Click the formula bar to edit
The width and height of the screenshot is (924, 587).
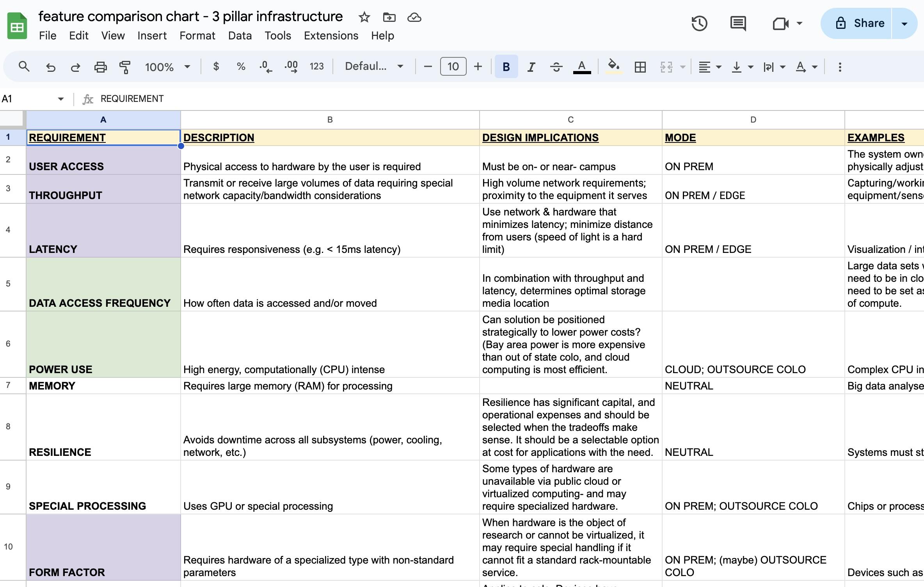tap(273, 98)
